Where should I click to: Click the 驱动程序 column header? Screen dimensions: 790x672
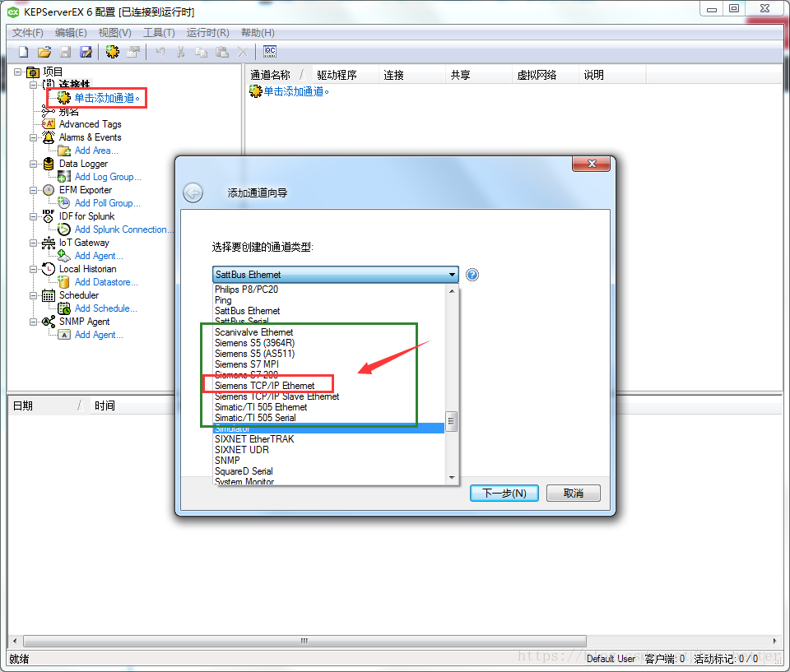(x=345, y=75)
